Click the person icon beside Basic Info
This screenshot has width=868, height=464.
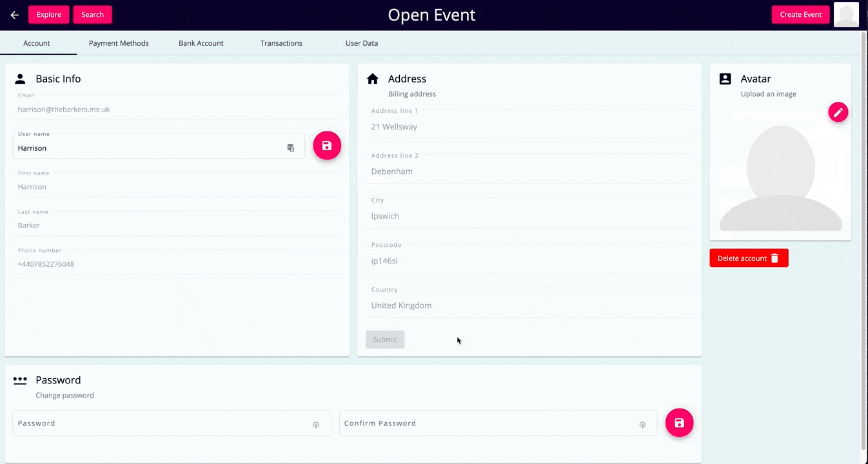coord(20,79)
